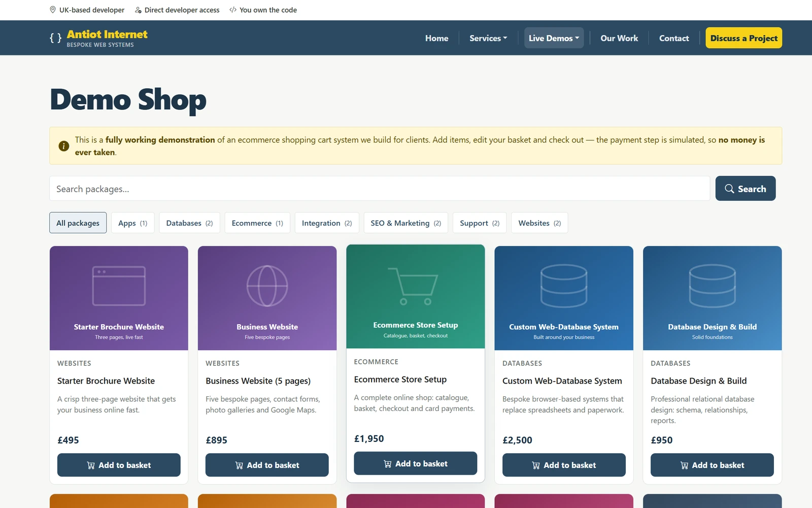The image size is (812, 508).
Task: Open the Our Work page
Action: pos(619,38)
